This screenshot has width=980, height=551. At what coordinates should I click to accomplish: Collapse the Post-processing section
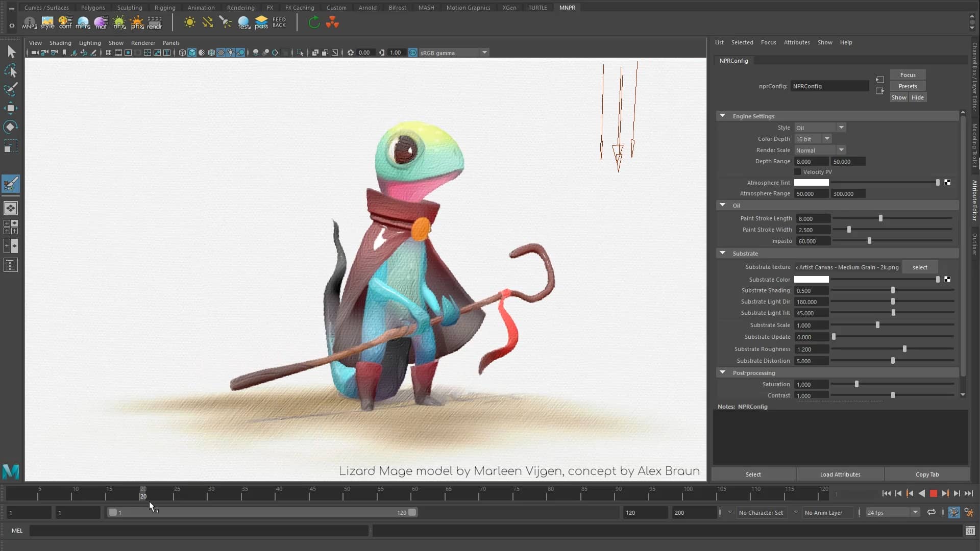(x=723, y=372)
